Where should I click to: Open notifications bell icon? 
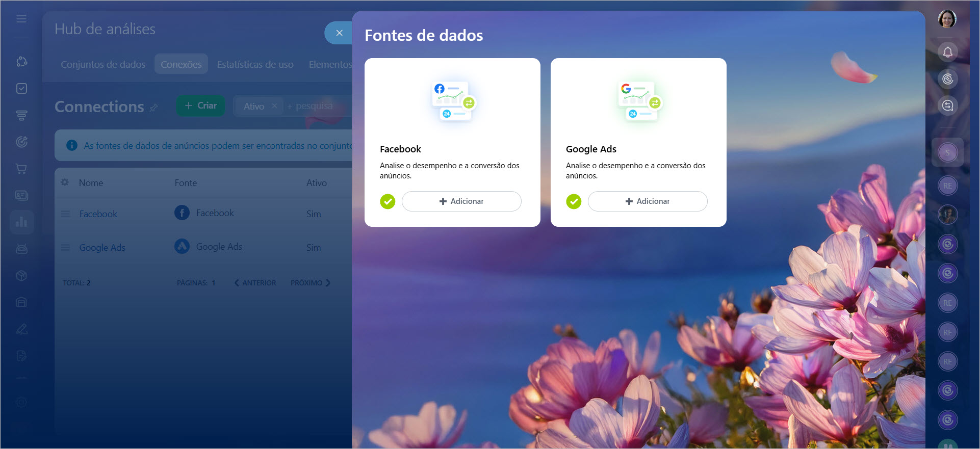pyautogui.click(x=947, y=52)
